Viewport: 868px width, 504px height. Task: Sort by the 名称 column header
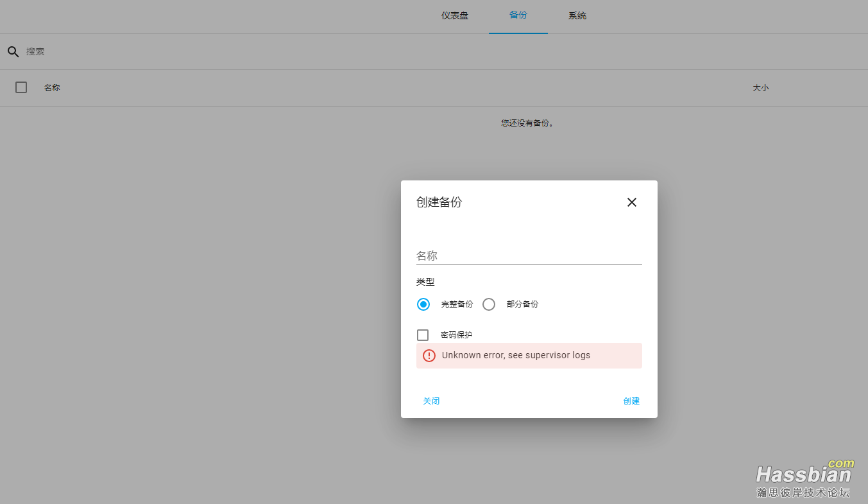tap(52, 88)
